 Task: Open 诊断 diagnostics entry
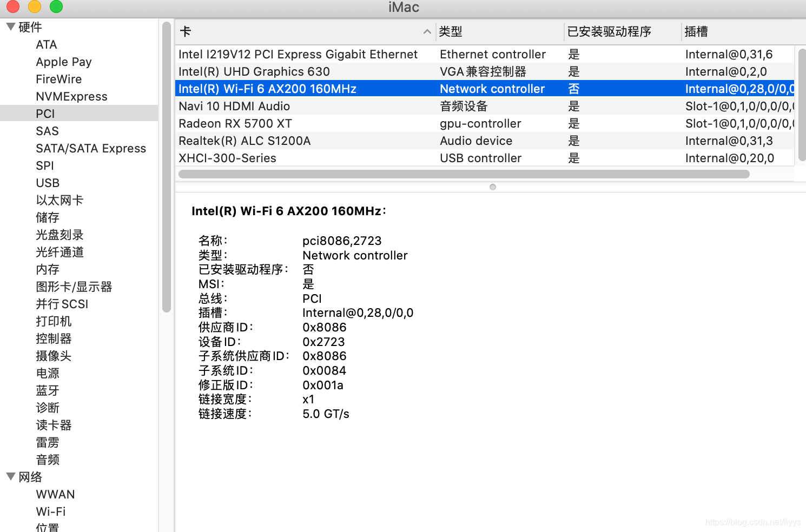coord(48,408)
